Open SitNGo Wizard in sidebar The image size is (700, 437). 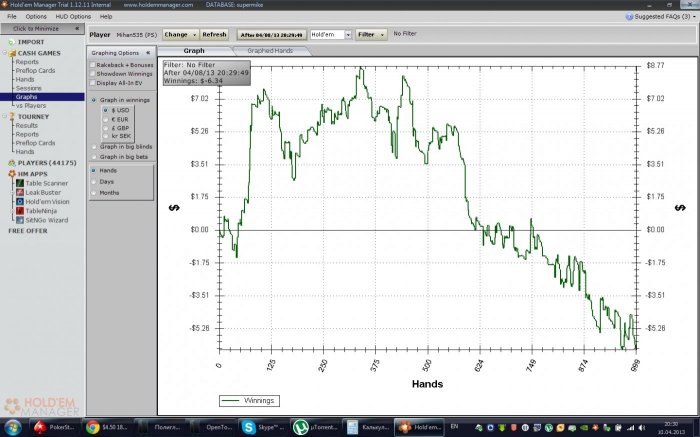tap(19, 220)
